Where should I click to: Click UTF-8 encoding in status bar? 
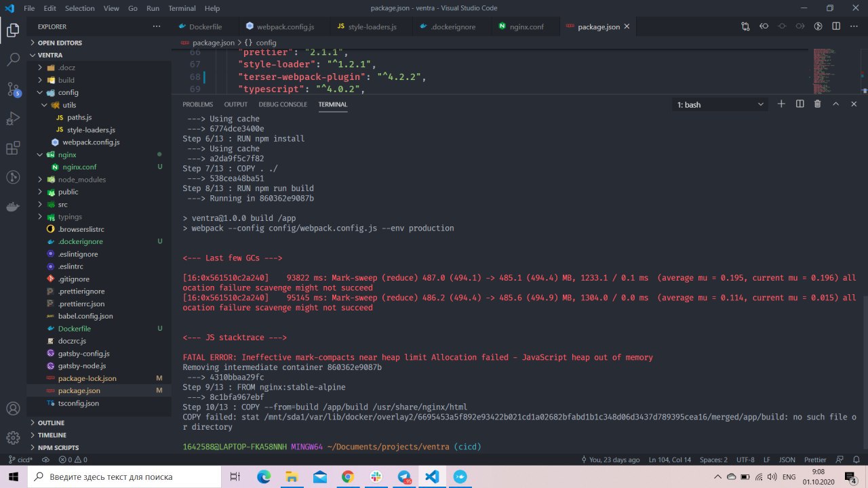click(745, 460)
